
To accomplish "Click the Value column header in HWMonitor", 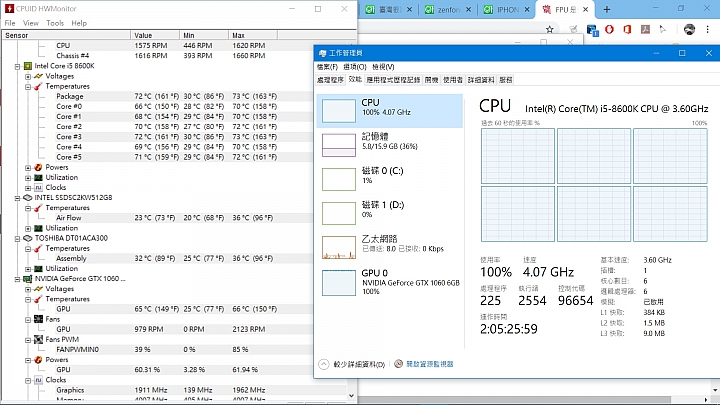I will tap(155, 35).
